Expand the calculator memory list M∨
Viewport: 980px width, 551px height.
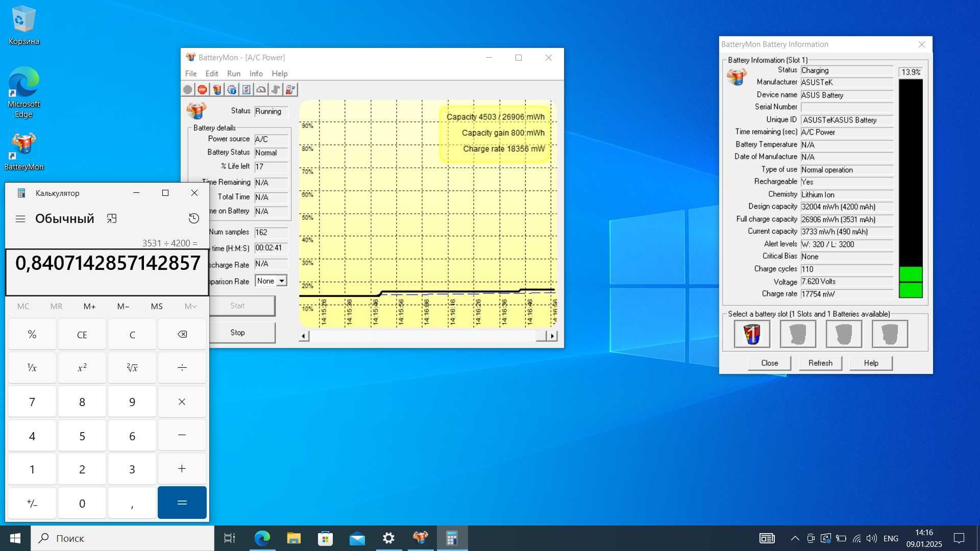click(x=190, y=306)
